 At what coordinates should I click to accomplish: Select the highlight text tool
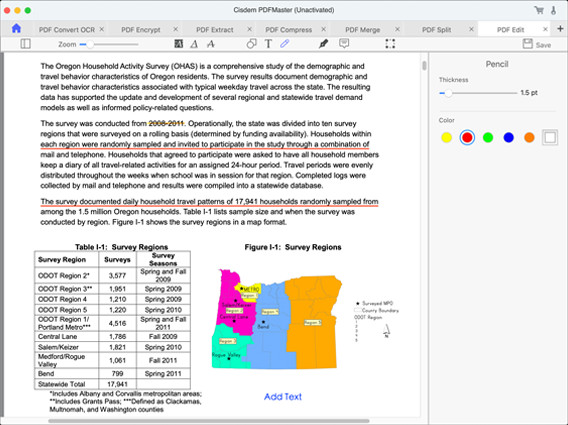pos(179,44)
